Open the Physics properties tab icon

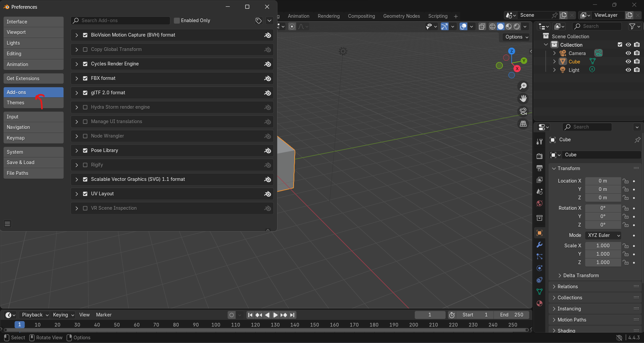click(540, 268)
